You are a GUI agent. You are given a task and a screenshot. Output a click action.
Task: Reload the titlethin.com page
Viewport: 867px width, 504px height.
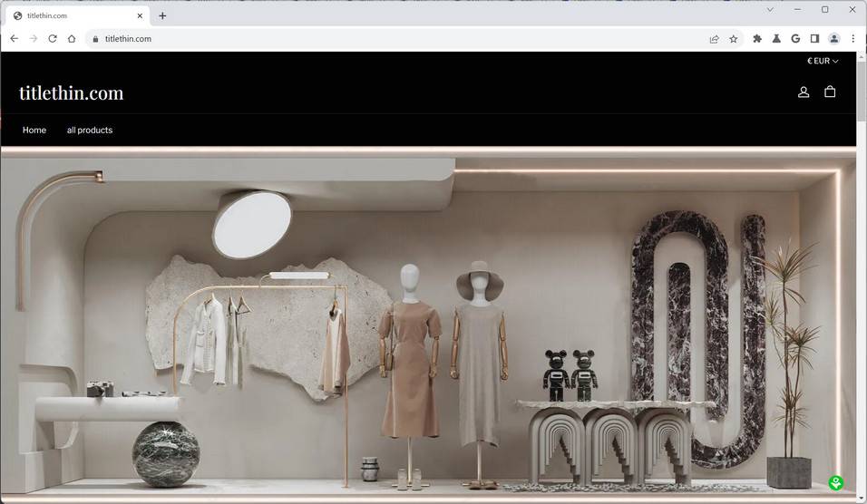click(x=53, y=39)
